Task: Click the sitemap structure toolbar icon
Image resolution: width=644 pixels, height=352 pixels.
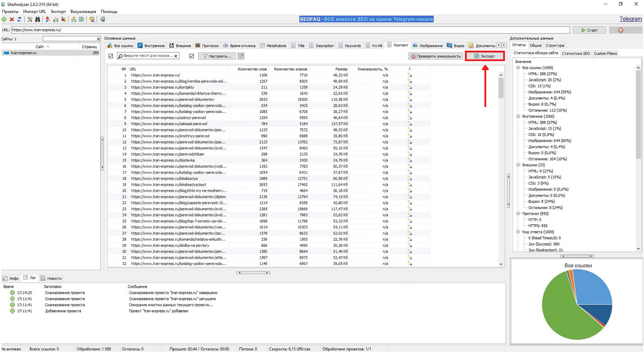Action: [74, 19]
